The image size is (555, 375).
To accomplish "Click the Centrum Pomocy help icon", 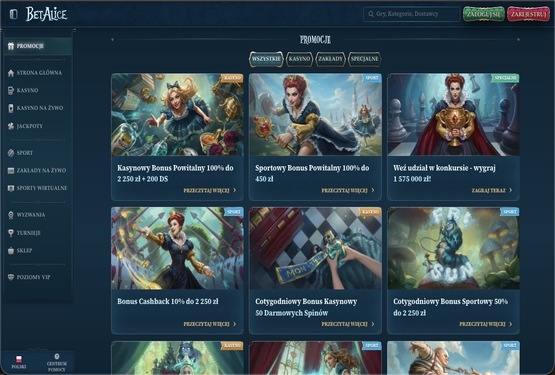I will pos(57,357).
